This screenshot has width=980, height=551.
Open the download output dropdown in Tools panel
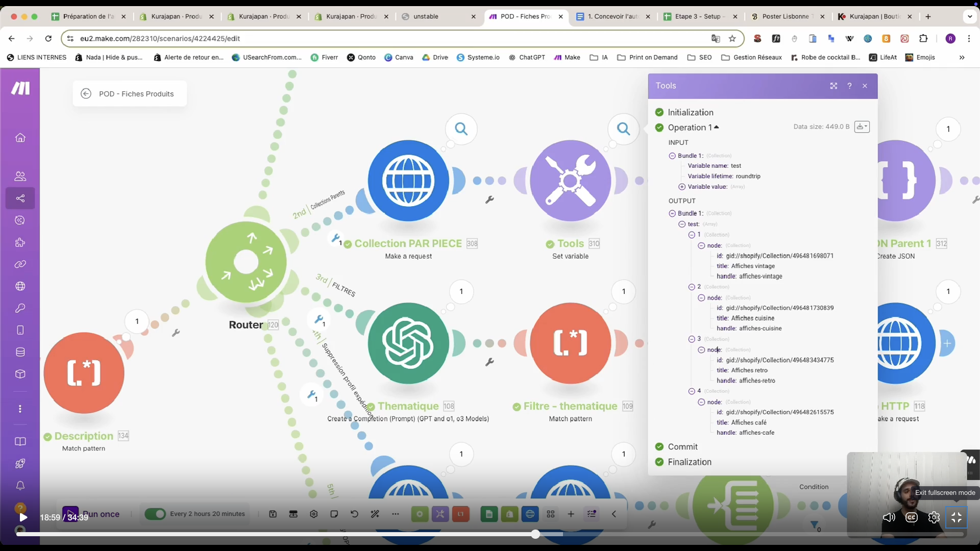tap(862, 127)
